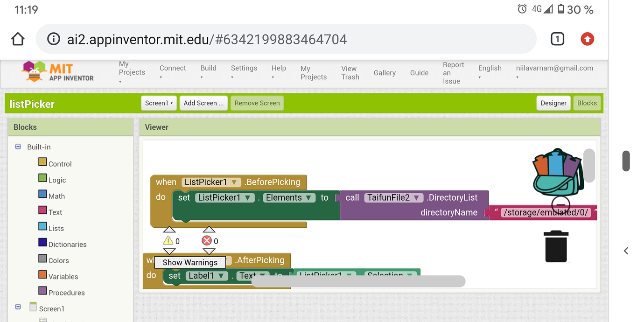Switch to the Designer view

tap(553, 103)
